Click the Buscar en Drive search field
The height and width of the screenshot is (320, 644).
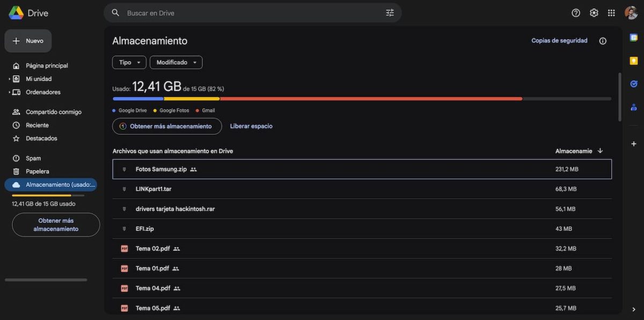[x=252, y=13]
